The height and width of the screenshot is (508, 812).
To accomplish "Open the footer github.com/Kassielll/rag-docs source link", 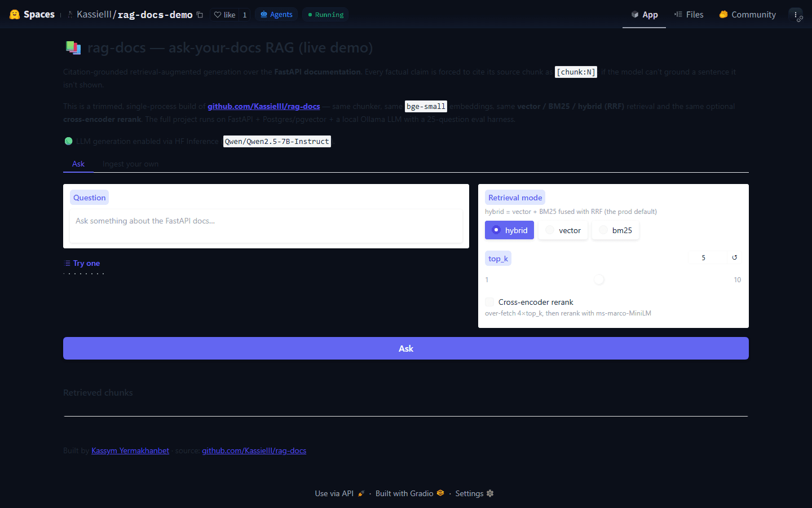I will tap(254, 450).
